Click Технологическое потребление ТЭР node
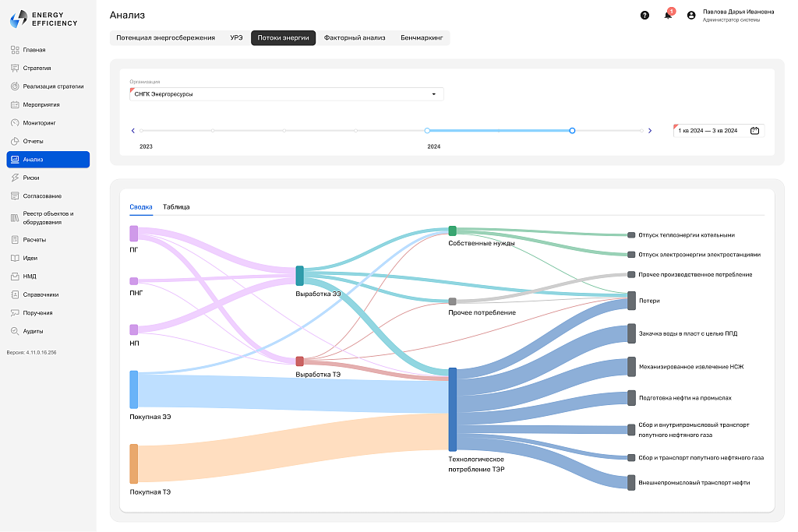 (453, 410)
